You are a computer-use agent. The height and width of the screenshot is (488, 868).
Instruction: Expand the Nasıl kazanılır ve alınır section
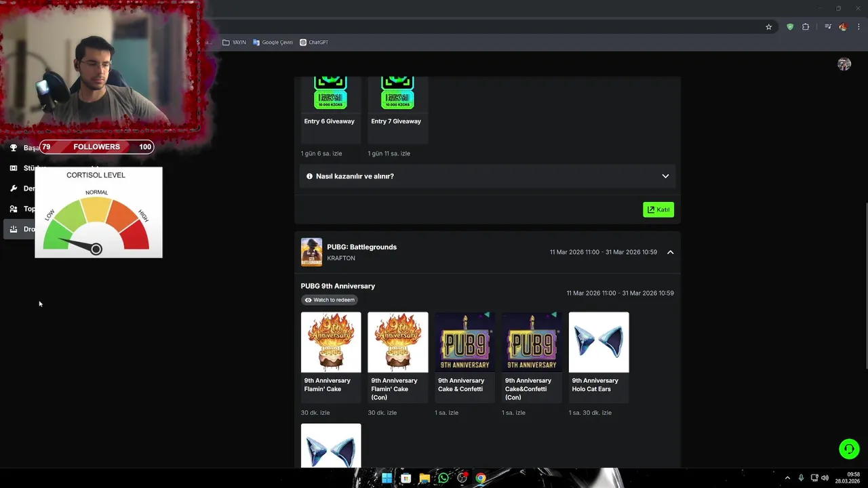tap(487, 176)
